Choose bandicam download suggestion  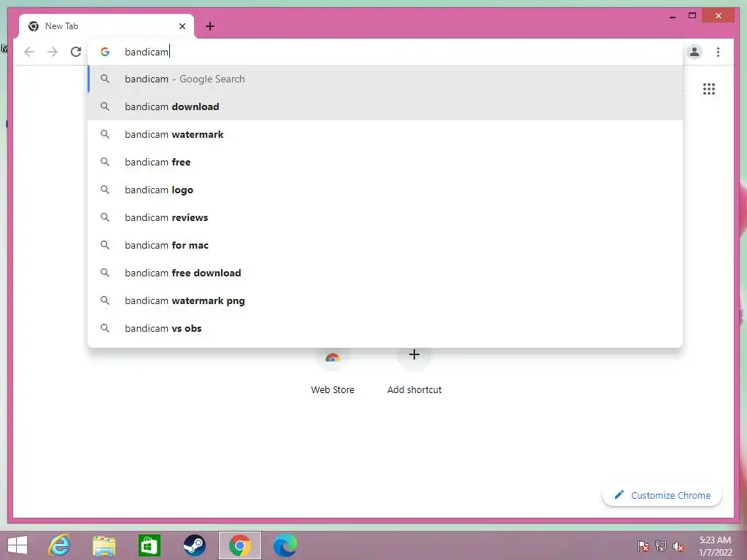click(x=385, y=106)
